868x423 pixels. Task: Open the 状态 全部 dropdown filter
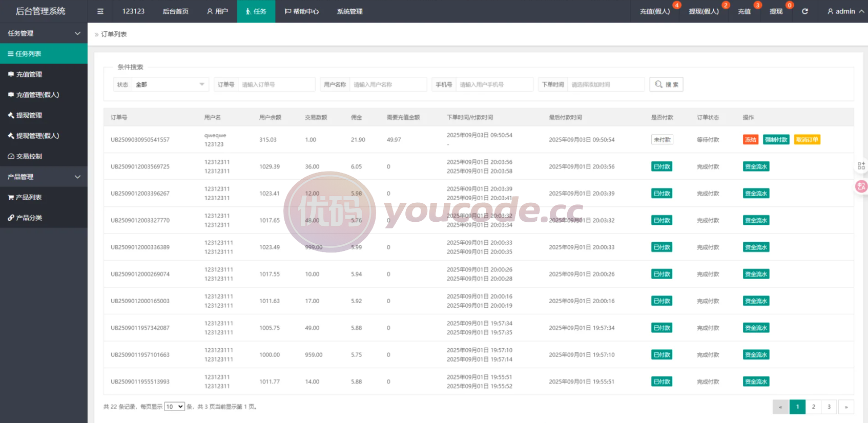click(x=170, y=84)
